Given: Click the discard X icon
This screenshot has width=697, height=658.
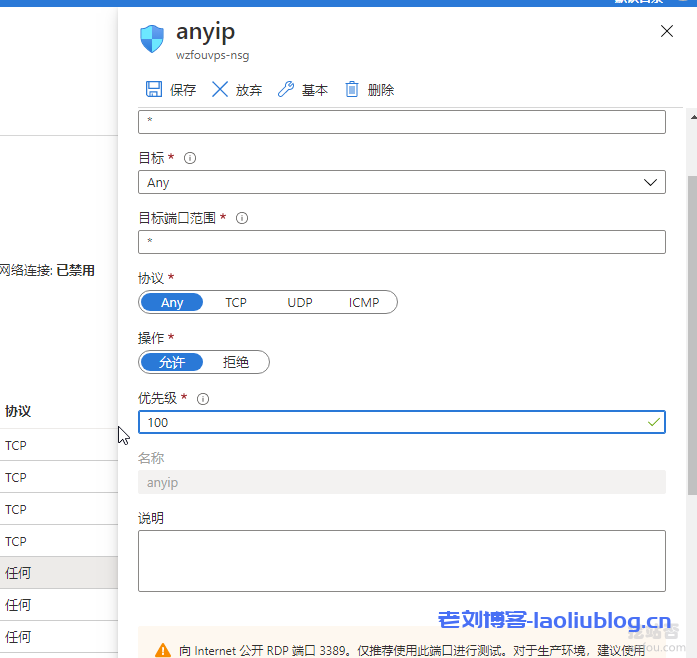Looking at the screenshot, I should tap(220, 90).
